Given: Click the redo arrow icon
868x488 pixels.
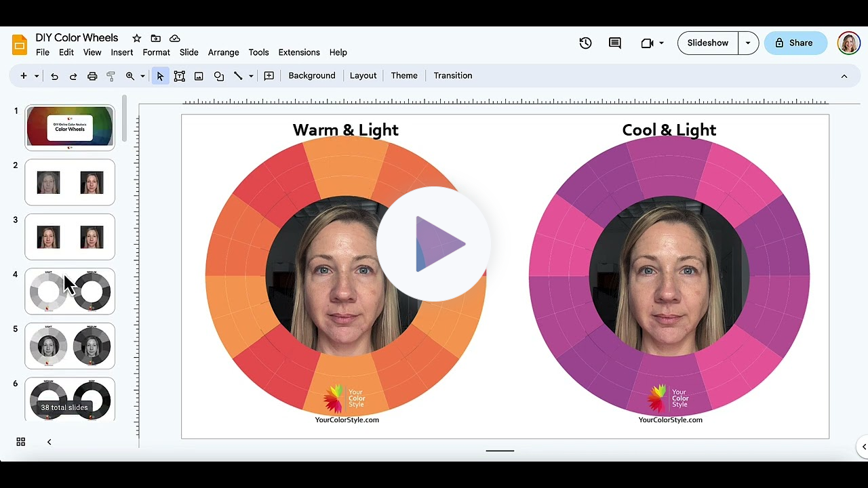Looking at the screenshot, I should point(73,76).
